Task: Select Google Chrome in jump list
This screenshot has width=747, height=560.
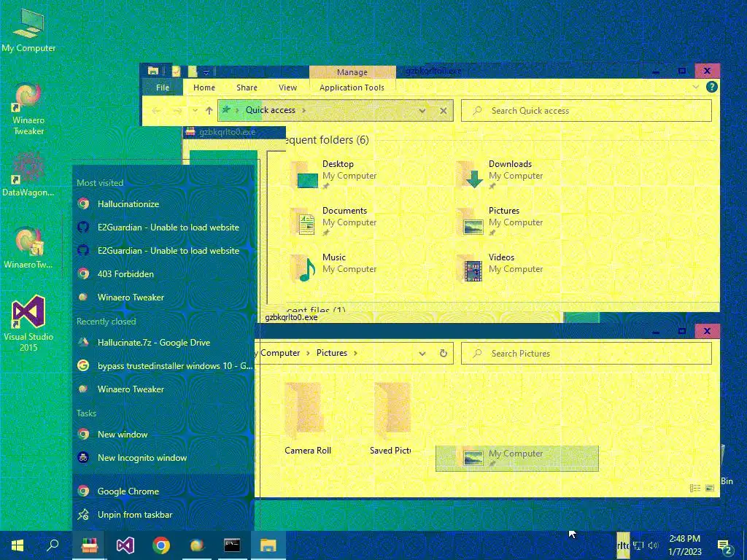Action: tap(163, 491)
